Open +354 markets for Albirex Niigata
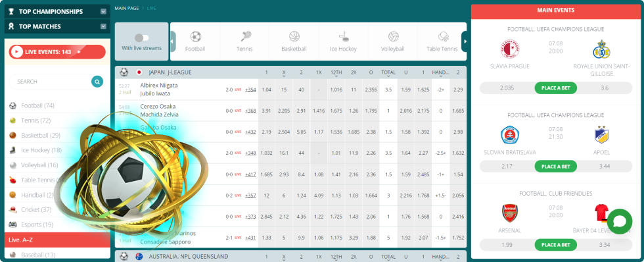This screenshot has height=262, width=644. pos(250,90)
